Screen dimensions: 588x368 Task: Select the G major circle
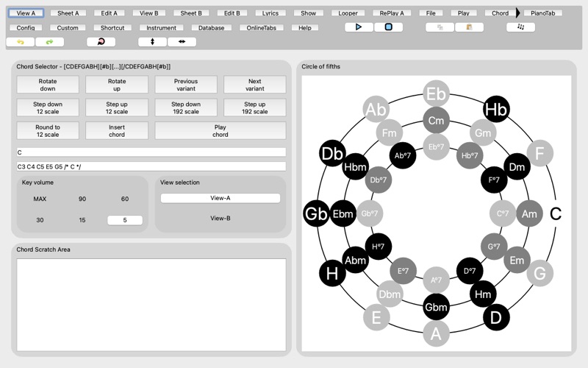(539, 273)
